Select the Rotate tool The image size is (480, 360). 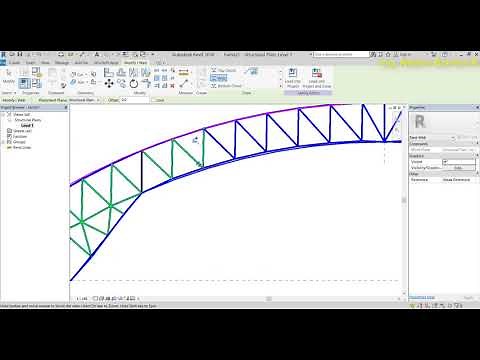pyautogui.click(x=134, y=84)
